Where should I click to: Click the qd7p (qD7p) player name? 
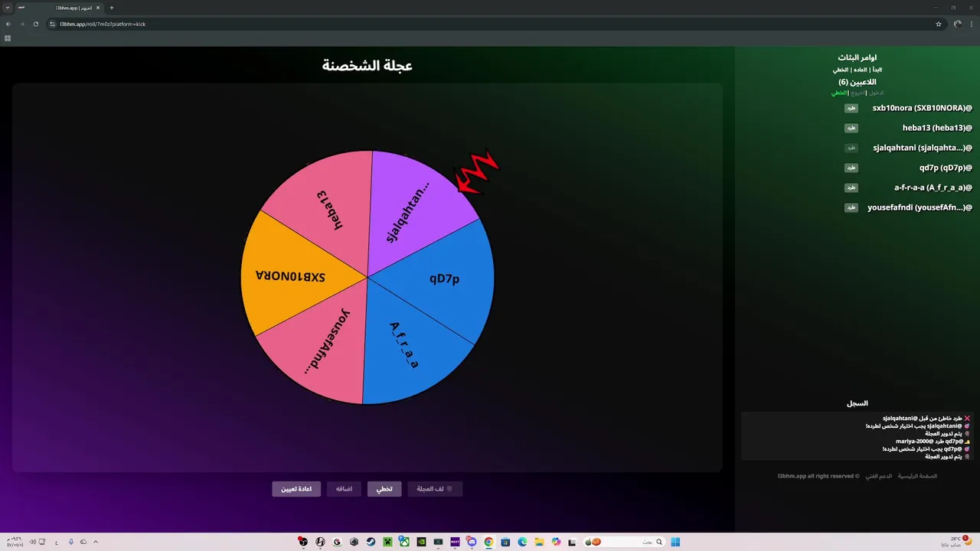(x=946, y=168)
